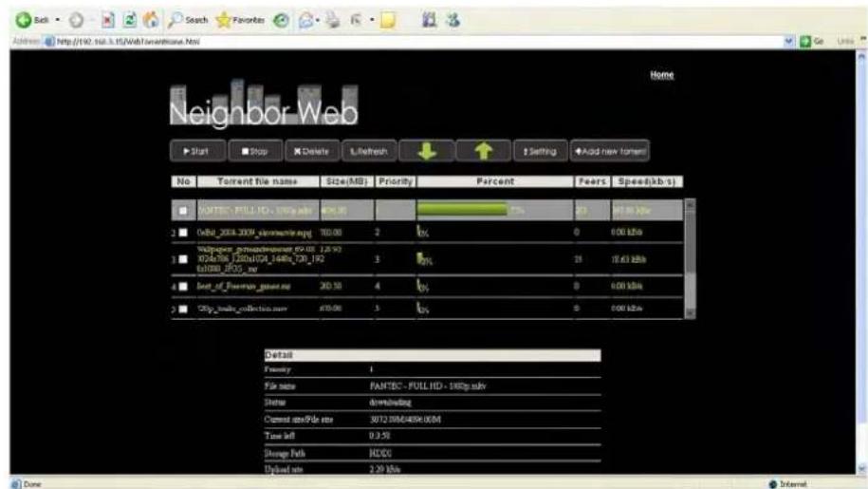This screenshot has width=868, height=489.
Task: Click the Home link on the page
Action: tap(661, 75)
